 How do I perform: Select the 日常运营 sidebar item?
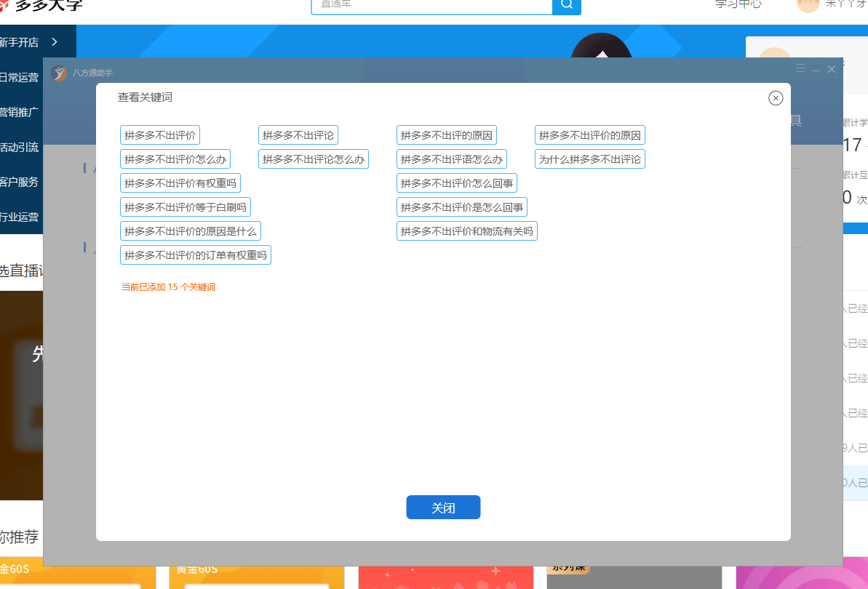(20, 77)
